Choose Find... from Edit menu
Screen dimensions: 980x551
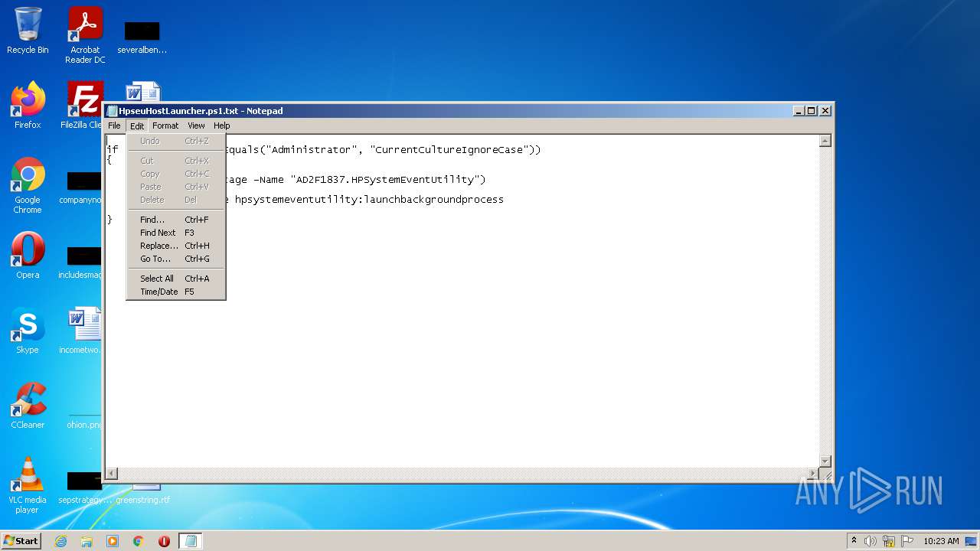(175, 220)
